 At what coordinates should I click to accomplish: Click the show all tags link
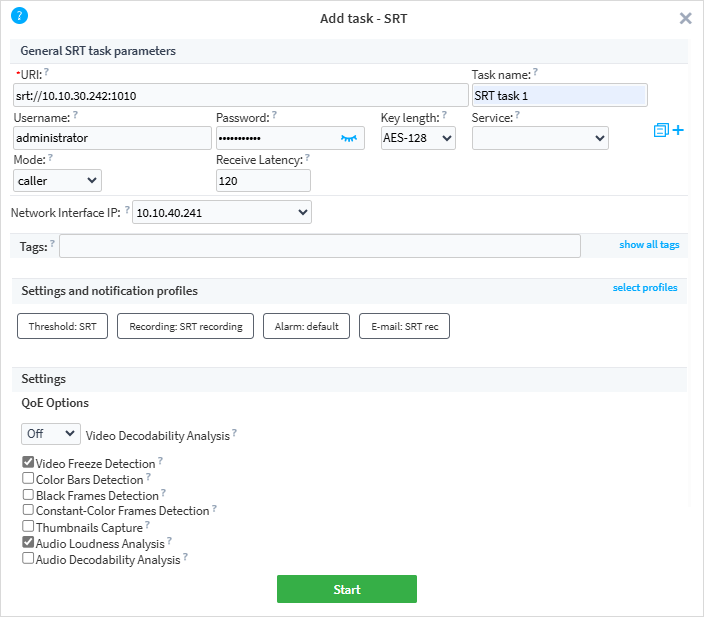click(x=649, y=245)
